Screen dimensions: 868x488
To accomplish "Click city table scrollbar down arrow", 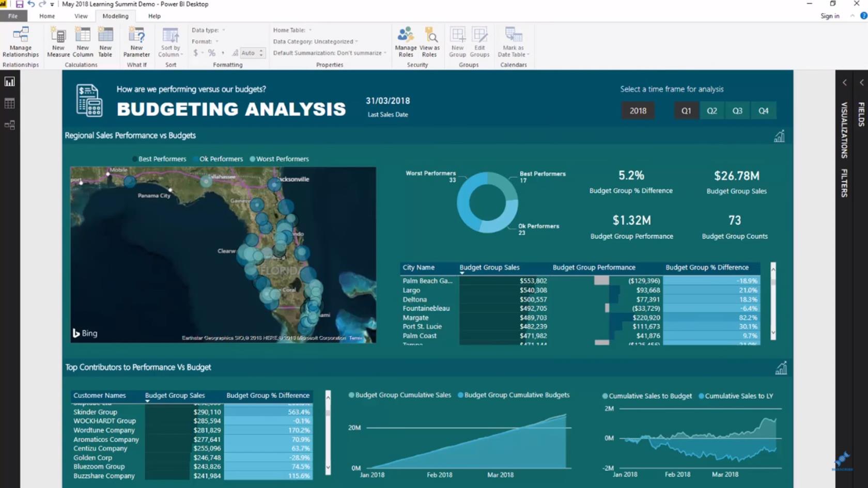I will coord(773,334).
